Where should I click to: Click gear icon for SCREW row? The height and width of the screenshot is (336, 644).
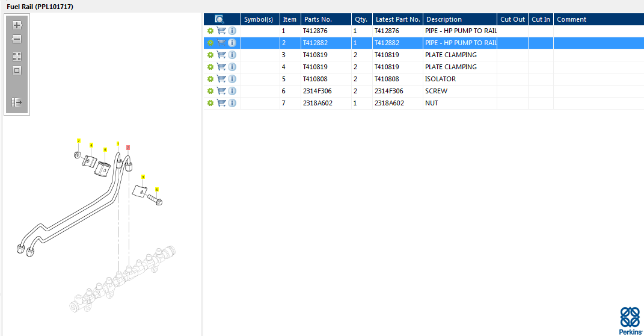click(x=210, y=91)
